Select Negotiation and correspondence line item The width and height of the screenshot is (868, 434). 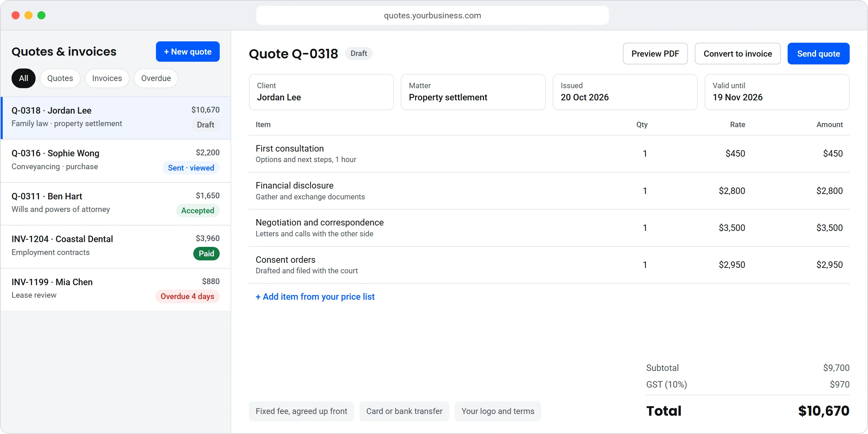tap(549, 228)
